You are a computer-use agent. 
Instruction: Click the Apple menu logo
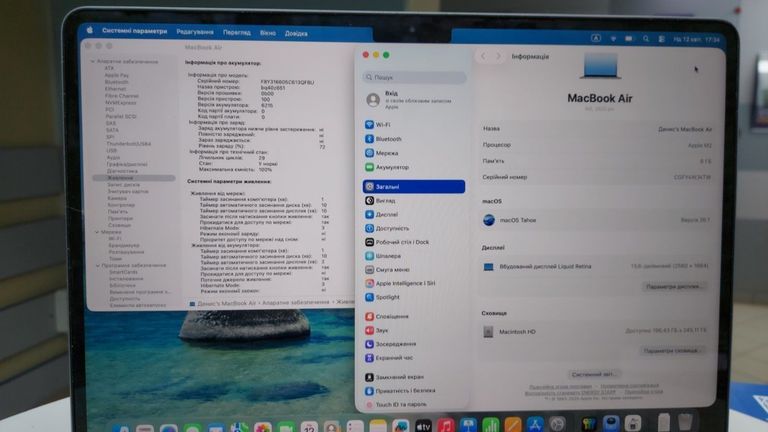click(x=90, y=30)
